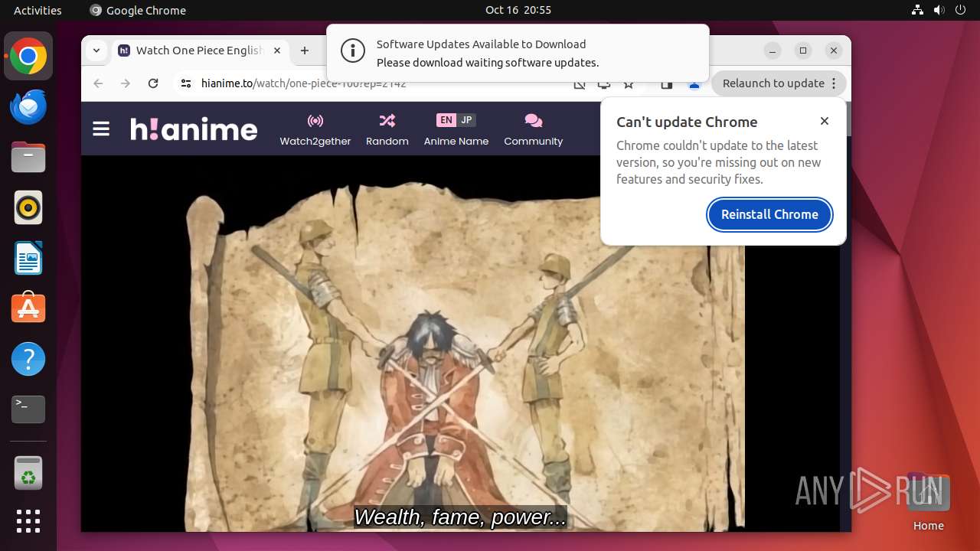
Task: Open the volume icon in top bar
Action: pyautogui.click(x=939, y=10)
